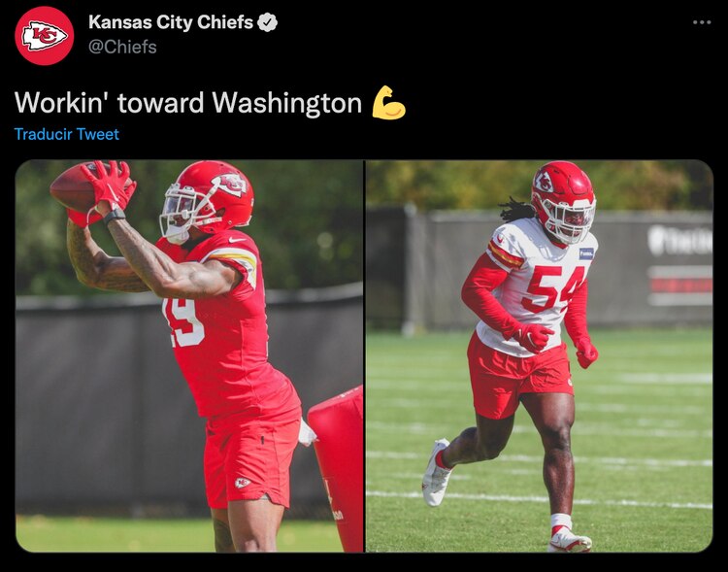Click the helmet of player number 54
This screenshot has height=572, width=728.
[564, 202]
